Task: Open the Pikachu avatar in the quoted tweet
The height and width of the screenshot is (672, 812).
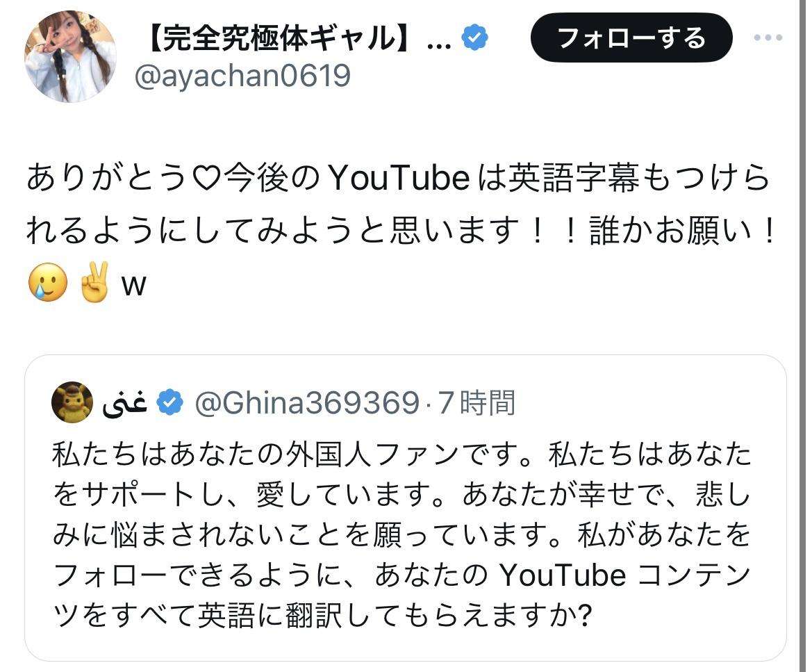Action: 72,402
